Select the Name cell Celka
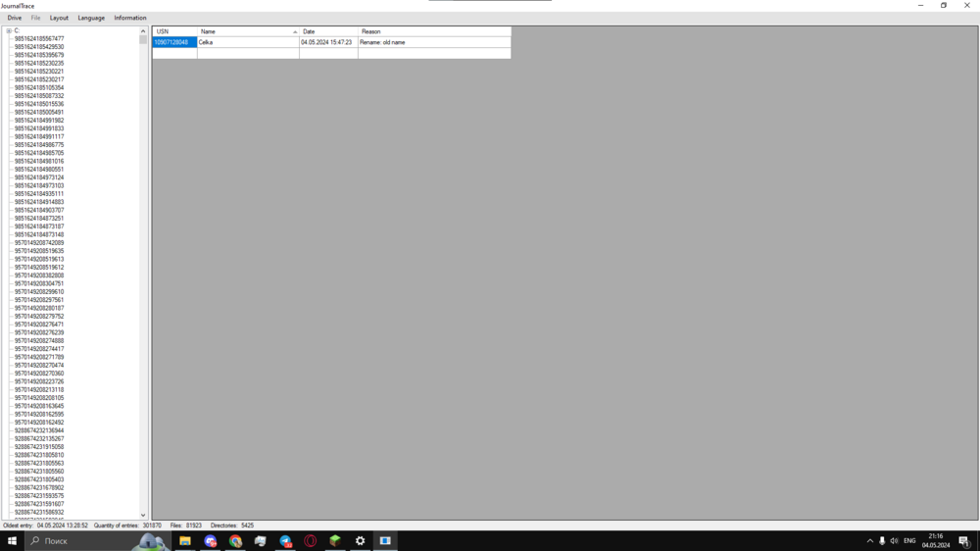This screenshot has width=980, height=551. pos(248,42)
